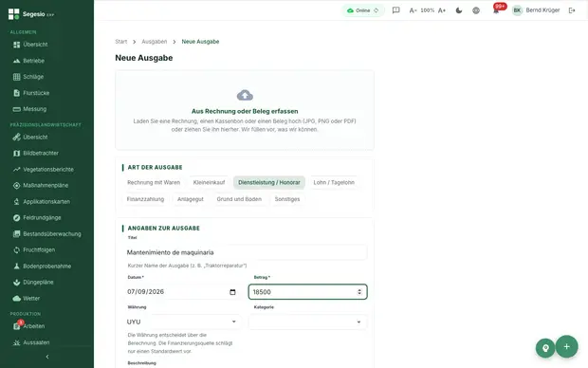Open Bestandsüberwachung

[52, 233]
